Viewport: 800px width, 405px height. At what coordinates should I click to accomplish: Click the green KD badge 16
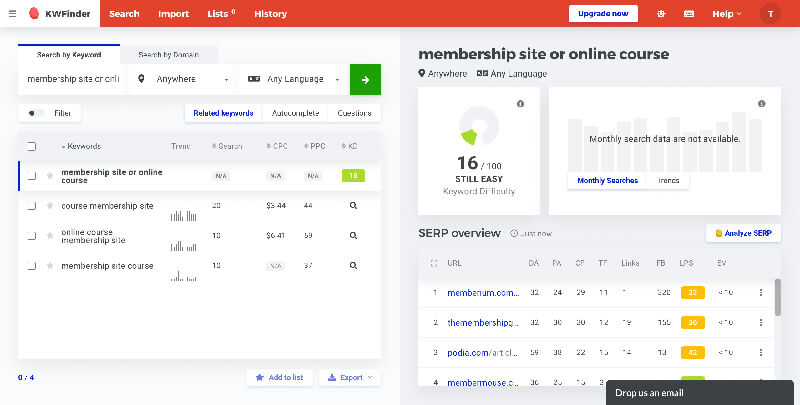coord(353,176)
